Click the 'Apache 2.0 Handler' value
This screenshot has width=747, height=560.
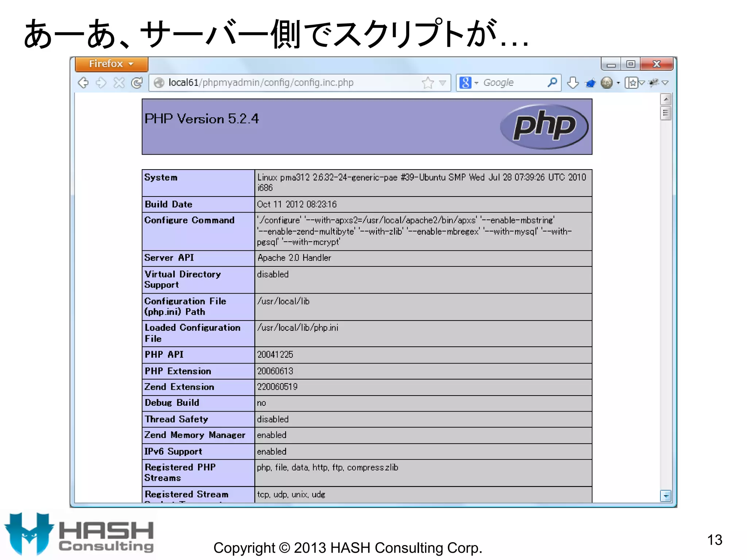[x=294, y=258]
